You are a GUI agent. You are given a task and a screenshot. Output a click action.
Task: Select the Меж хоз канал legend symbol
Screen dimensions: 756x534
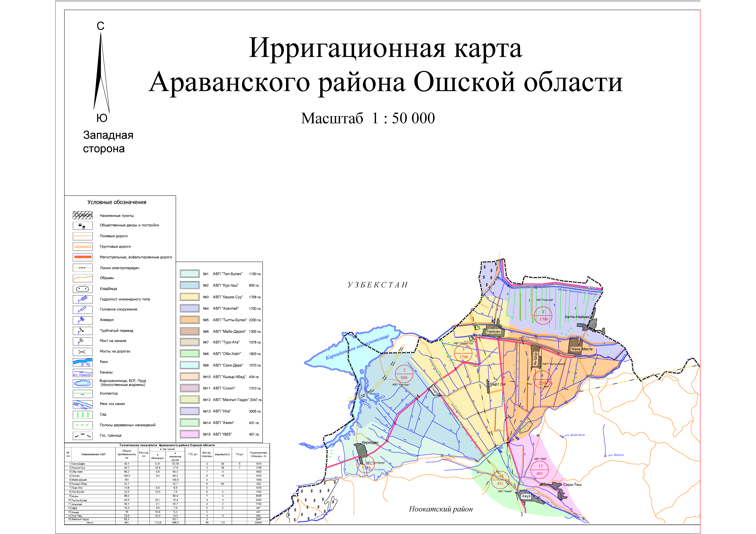pos(83,404)
